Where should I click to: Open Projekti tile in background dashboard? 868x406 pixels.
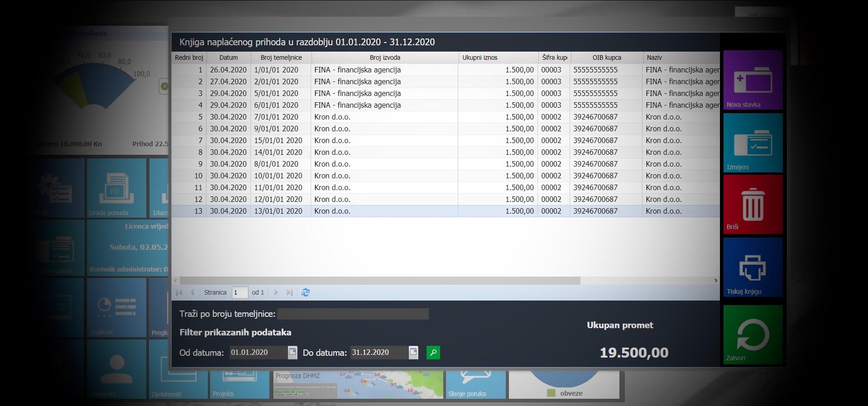click(x=240, y=385)
